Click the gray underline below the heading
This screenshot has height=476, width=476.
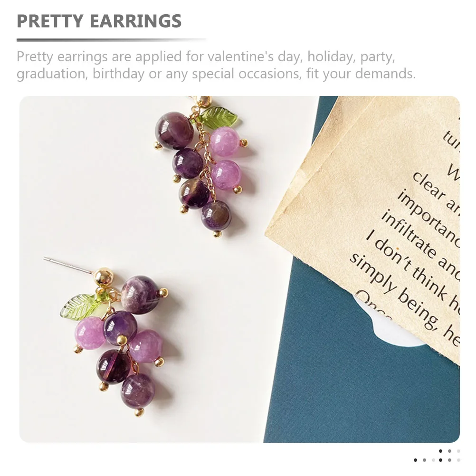click(112, 39)
